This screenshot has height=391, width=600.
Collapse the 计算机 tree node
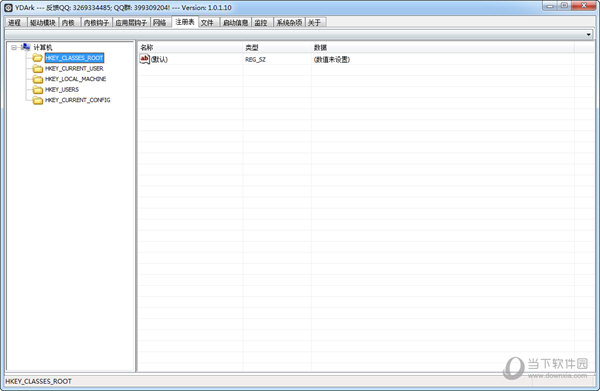(x=14, y=47)
